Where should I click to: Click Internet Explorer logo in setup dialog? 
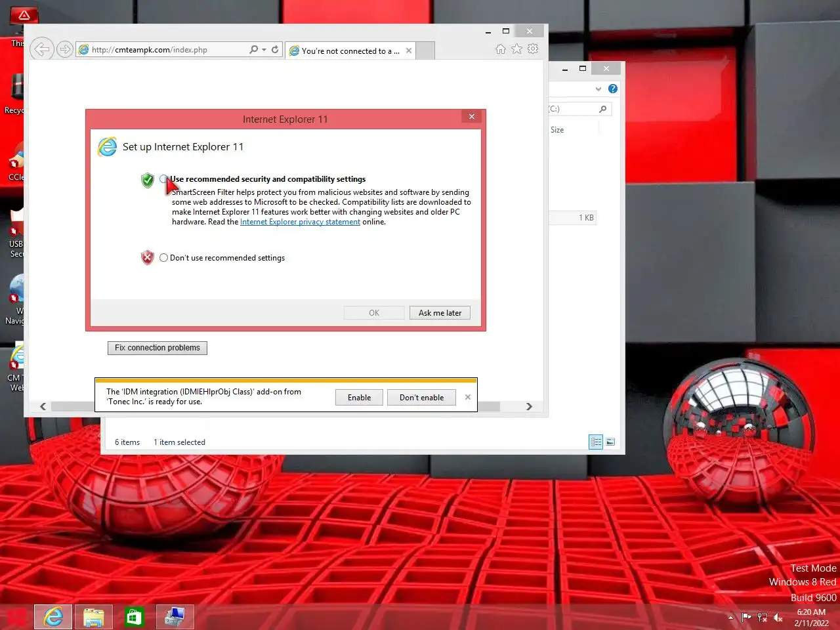tap(107, 147)
